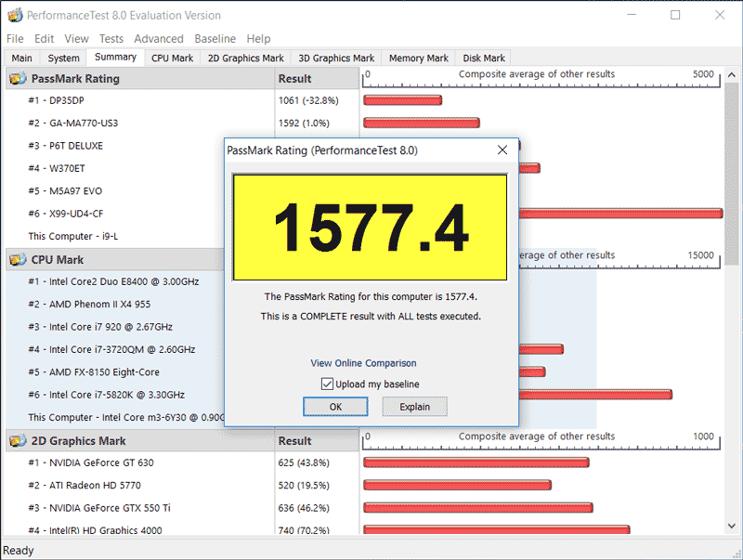Click the 636 (46.2%) result value
Viewport: 743px width, 560px height.
click(x=304, y=508)
